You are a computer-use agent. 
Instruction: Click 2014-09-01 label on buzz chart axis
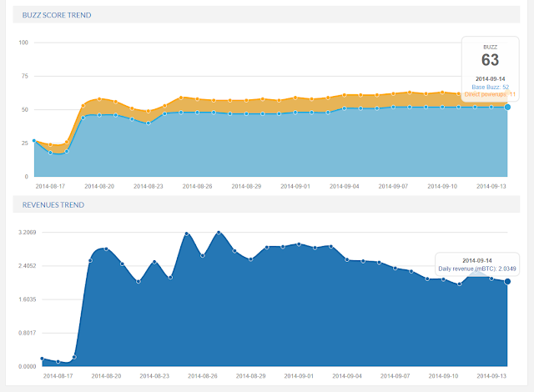pyautogui.click(x=295, y=186)
